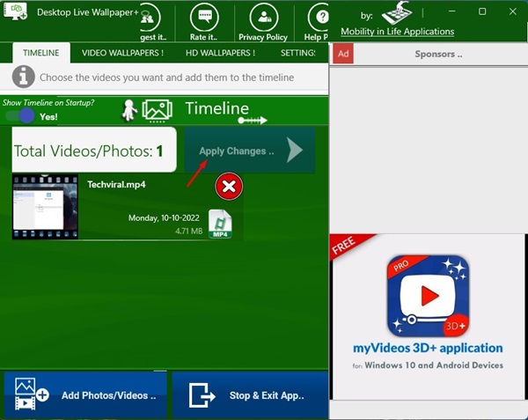528x420 pixels.
Task: Click the Desktop Live Wallpaper+ app logo
Action: pos(15,11)
